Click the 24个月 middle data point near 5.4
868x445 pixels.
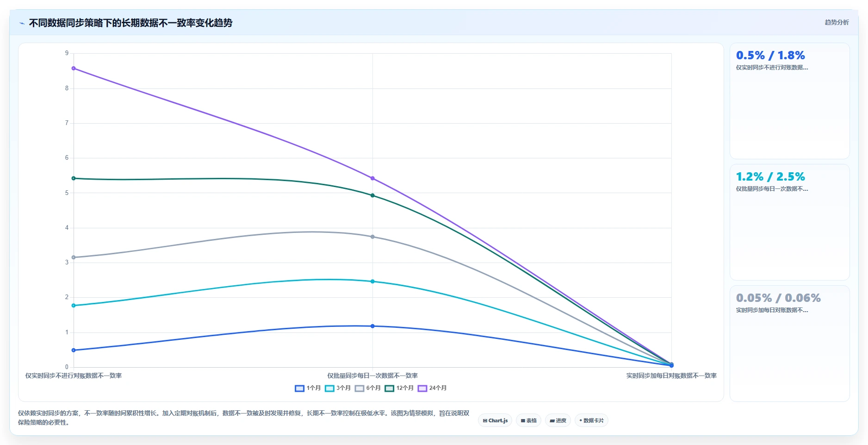[372, 178]
